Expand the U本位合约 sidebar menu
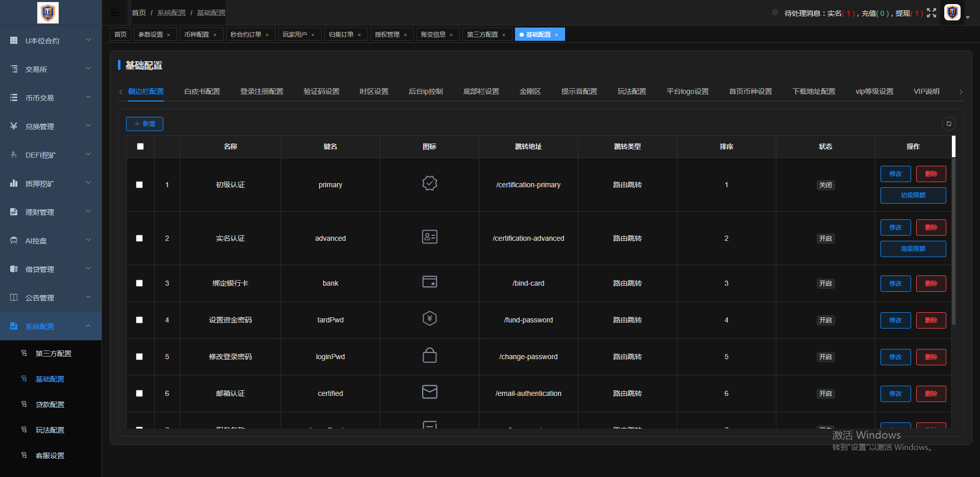 click(x=51, y=40)
